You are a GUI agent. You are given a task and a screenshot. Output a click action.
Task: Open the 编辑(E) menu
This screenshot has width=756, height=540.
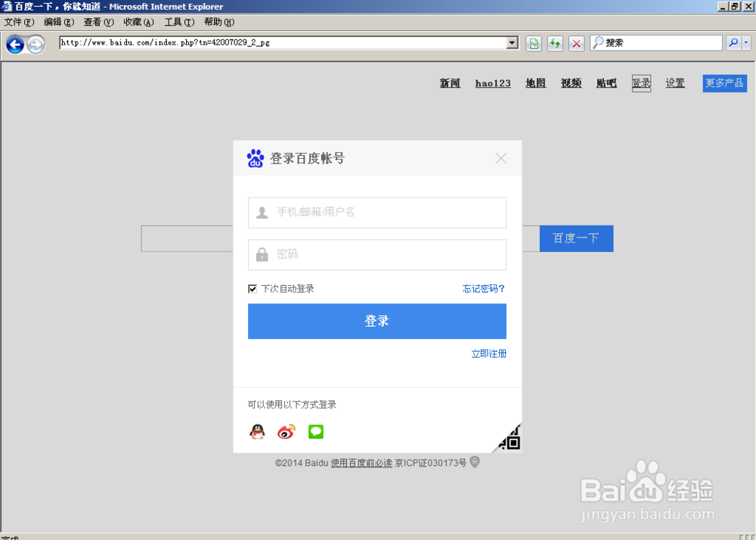click(59, 22)
